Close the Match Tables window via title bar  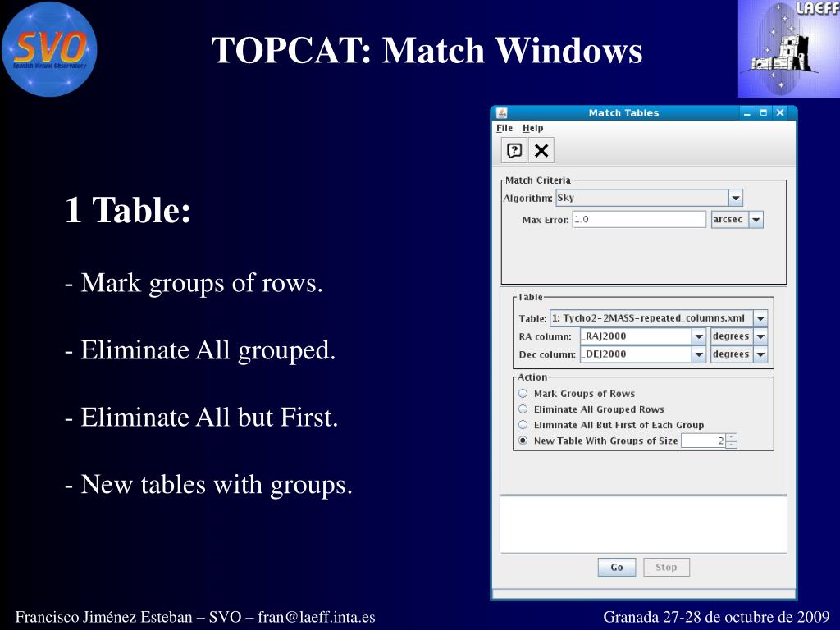pos(780,112)
